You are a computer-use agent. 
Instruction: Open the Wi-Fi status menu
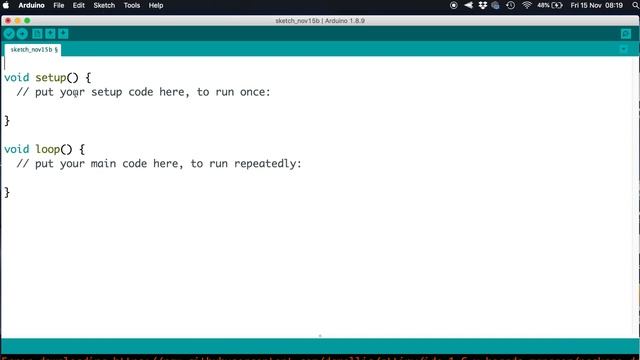(527, 5)
